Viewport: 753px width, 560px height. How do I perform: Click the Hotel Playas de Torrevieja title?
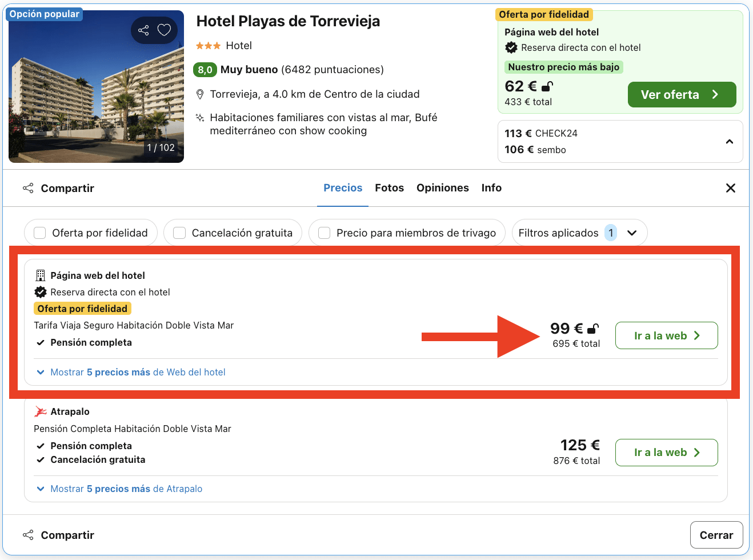(x=288, y=21)
